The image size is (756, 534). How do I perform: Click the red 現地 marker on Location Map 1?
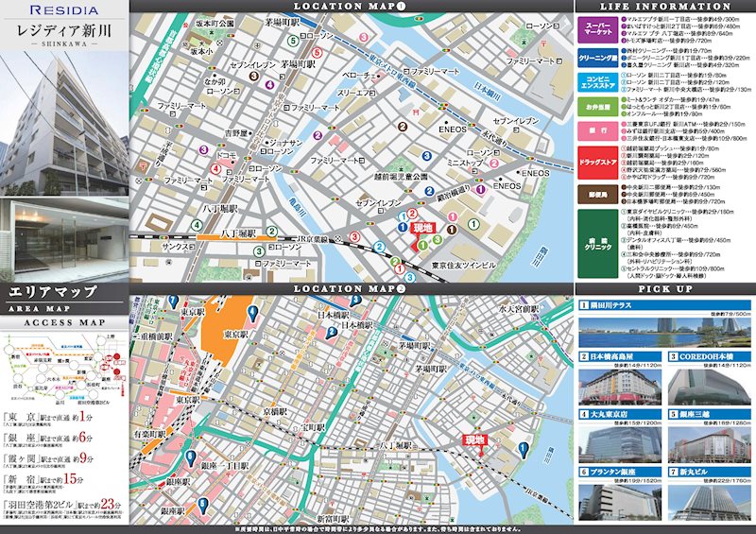click(x=423, y=228)
